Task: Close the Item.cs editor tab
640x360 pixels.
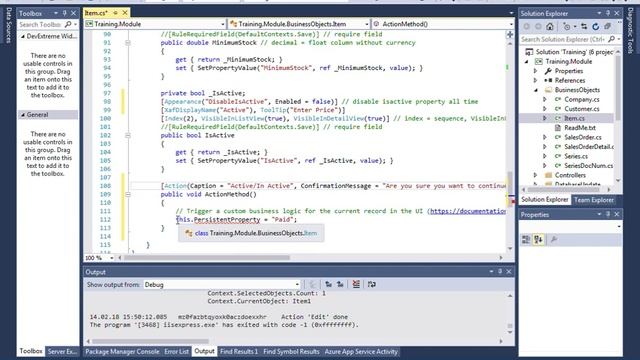Action: 125,13
